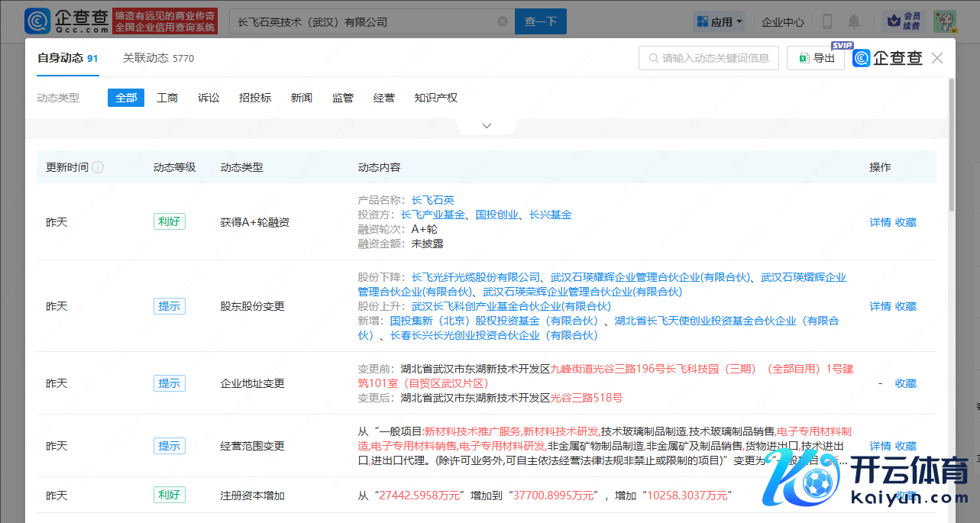The height and width of the screenshot is (523, 980).
Task: Switch to the 关联动态 tab
Action: 158,58
